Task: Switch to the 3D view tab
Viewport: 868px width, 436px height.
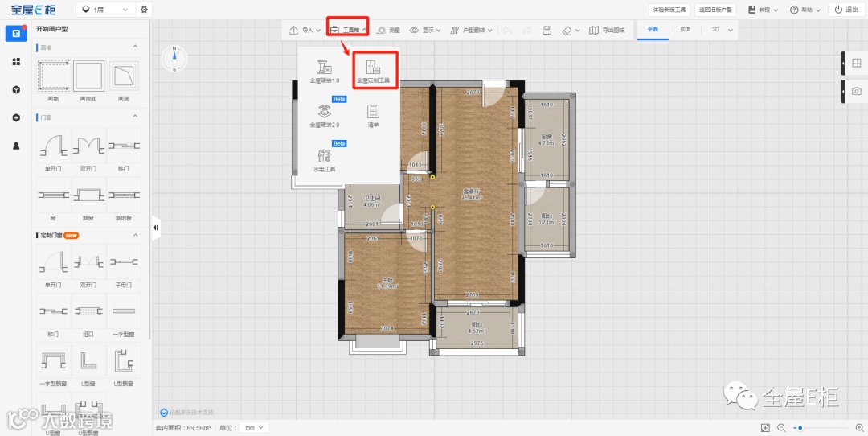Action: [715, 30]
